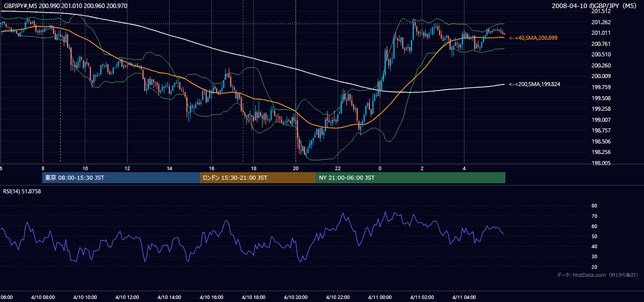Image resolution: width=644 pixels, height=302 pixels.
Task: Click RSI axis level 50
Action: 594,236
